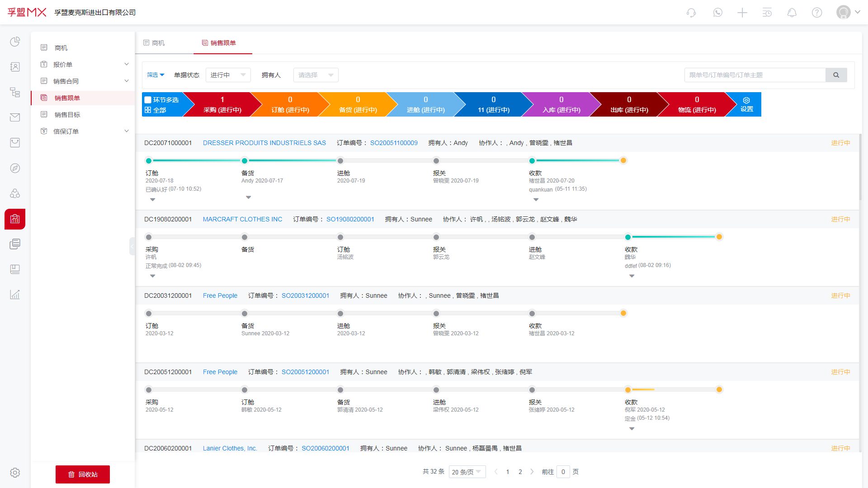Check the 环节多选 checkbox
Screen dimensions: 868x488
tap(148, 99)
